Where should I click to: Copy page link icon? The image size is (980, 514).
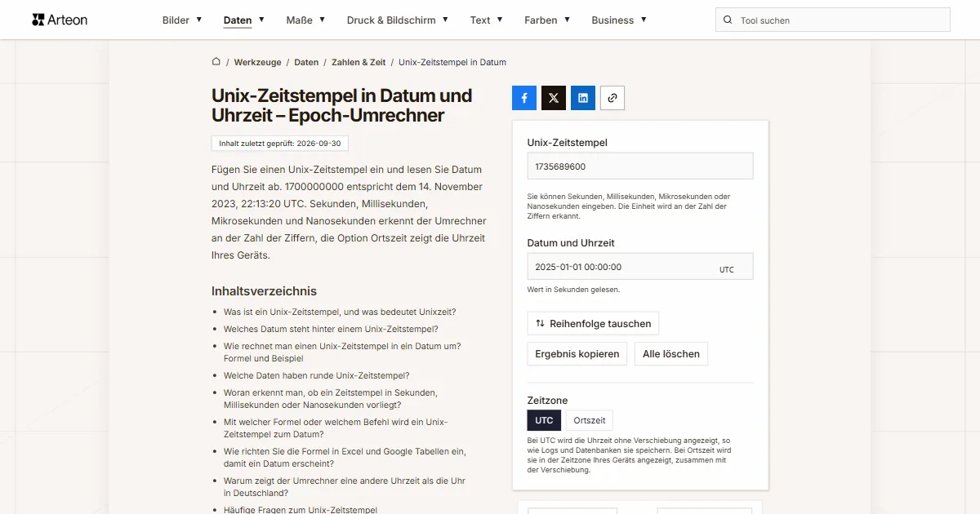click(x=612, y=98)
